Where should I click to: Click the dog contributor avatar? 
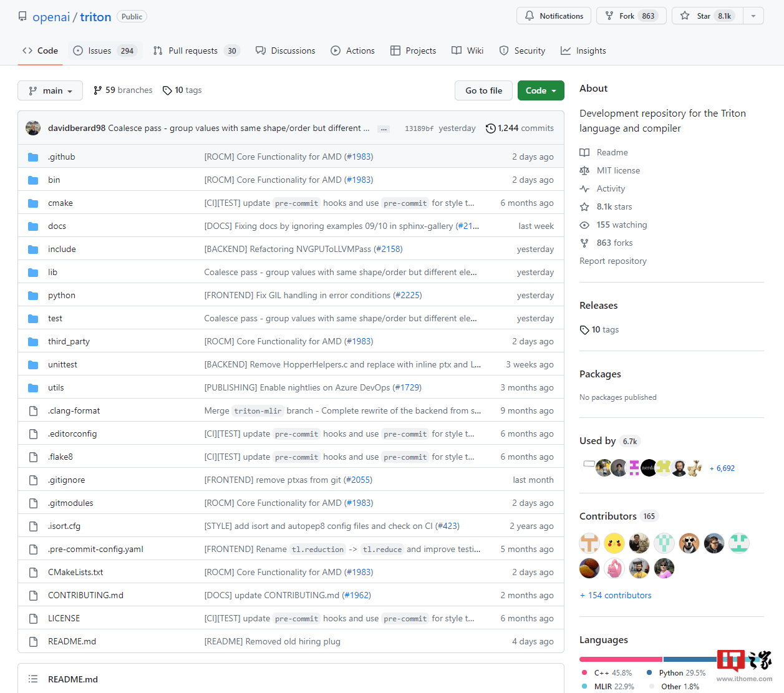(689, 543)
